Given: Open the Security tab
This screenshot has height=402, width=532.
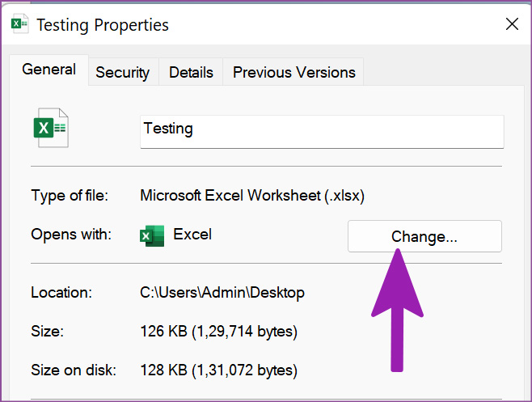Looking at the screenshot, I should 122,72.
